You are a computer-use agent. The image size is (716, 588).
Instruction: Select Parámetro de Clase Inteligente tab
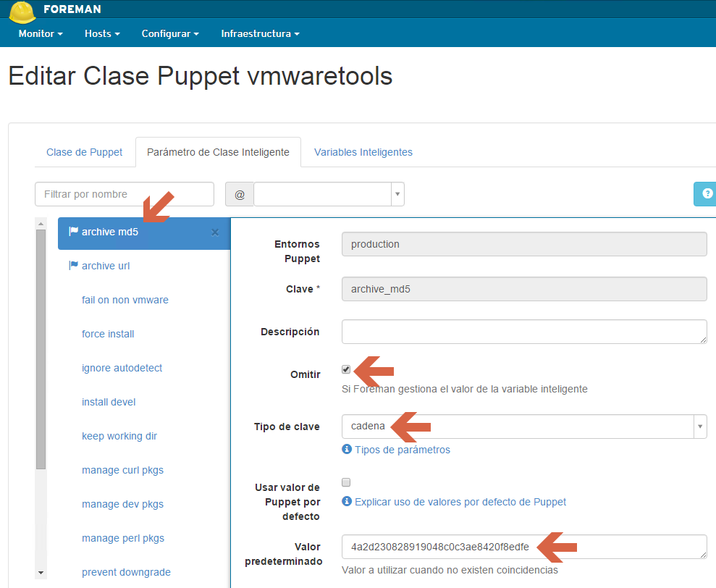point(218,152)
